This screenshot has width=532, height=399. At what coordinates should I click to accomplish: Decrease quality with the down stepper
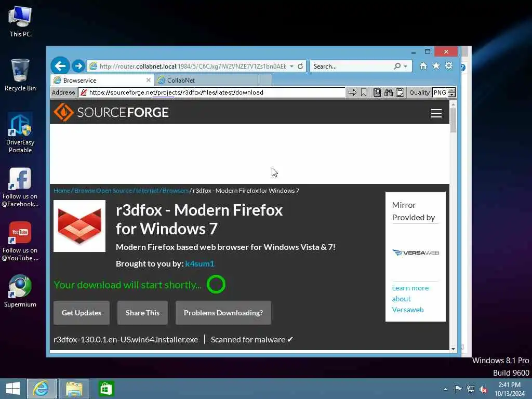(x=451, y=95)
